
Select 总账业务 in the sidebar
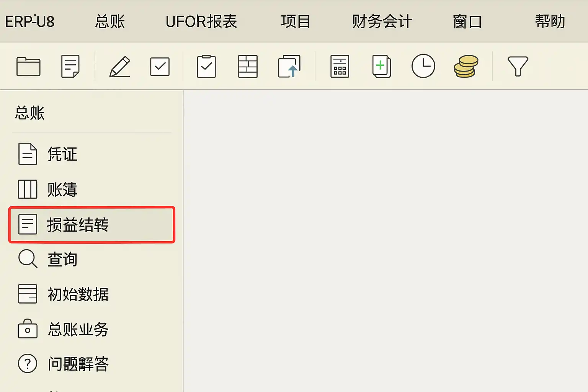78,329
